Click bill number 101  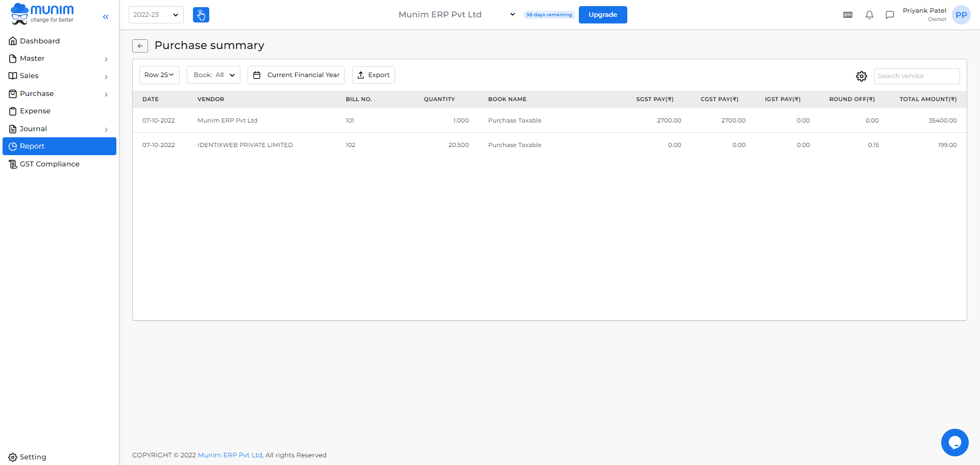click(350, 121)
